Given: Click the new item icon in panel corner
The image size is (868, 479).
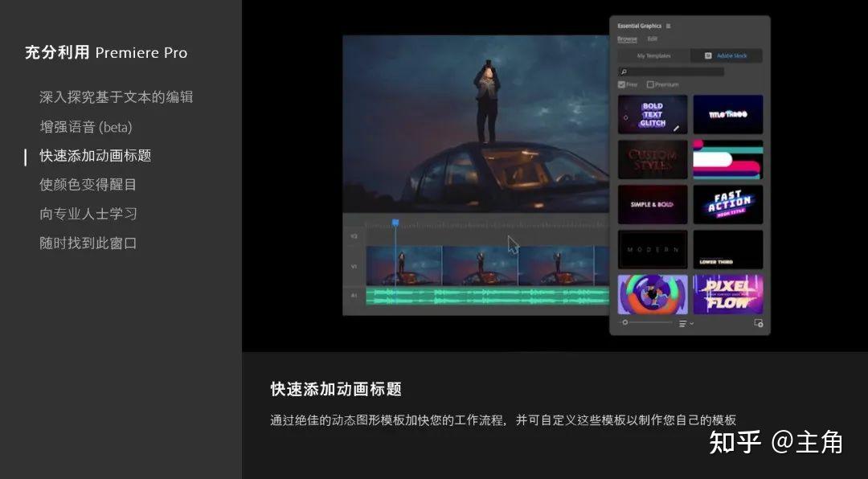Looking at the screenshot, I should pos(759,323).
